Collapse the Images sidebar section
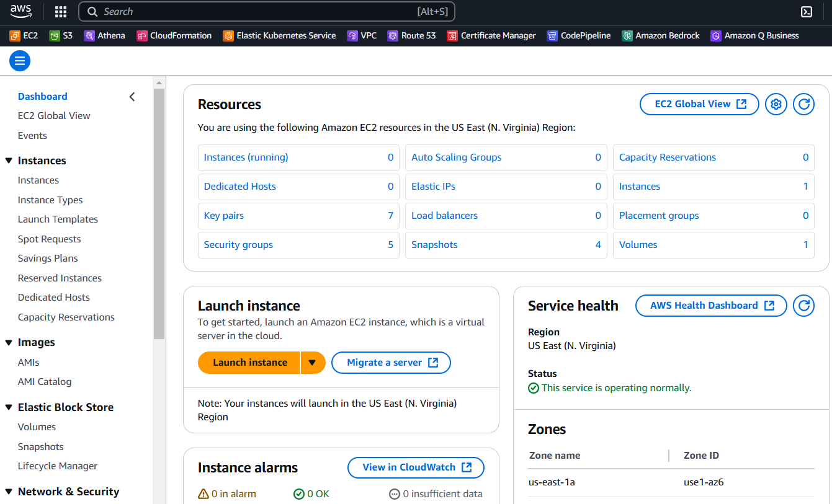Image resolution: width=832 pixels, height=504 pixels. click(x=9, y=342)
